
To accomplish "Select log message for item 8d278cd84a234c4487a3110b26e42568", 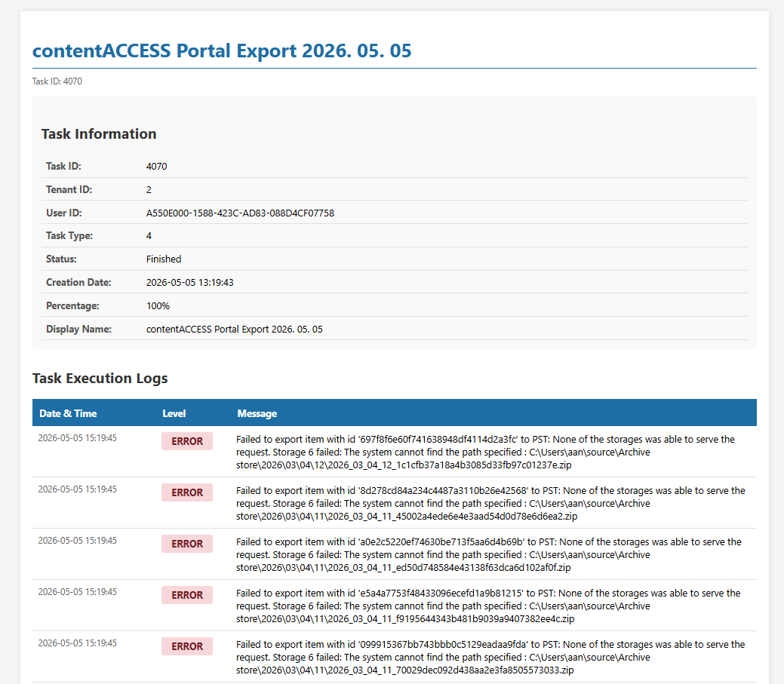I will (490, 504).
